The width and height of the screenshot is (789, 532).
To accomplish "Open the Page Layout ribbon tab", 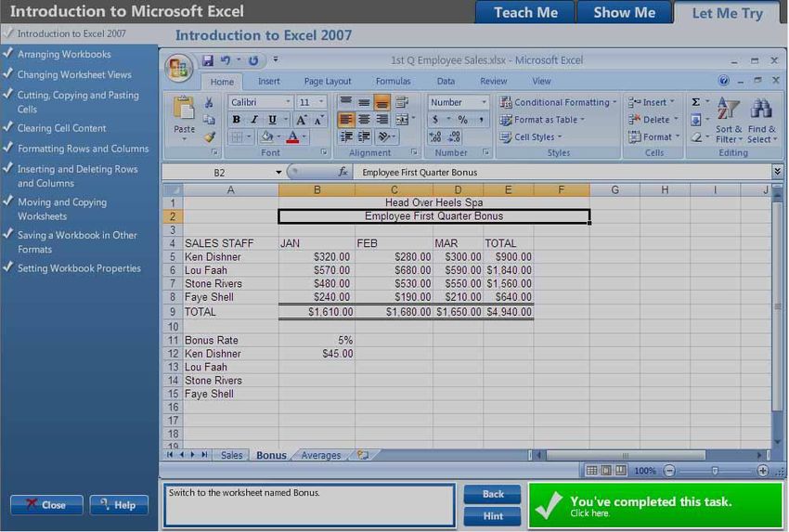I will tap(328, 81).
